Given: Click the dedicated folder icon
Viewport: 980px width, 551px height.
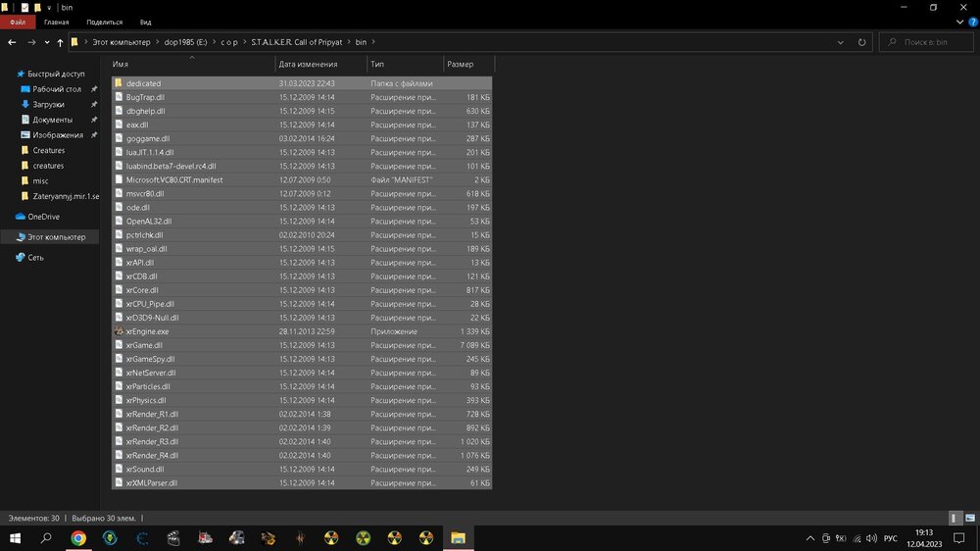Looking at the screenshot, I should coord(119,83).
